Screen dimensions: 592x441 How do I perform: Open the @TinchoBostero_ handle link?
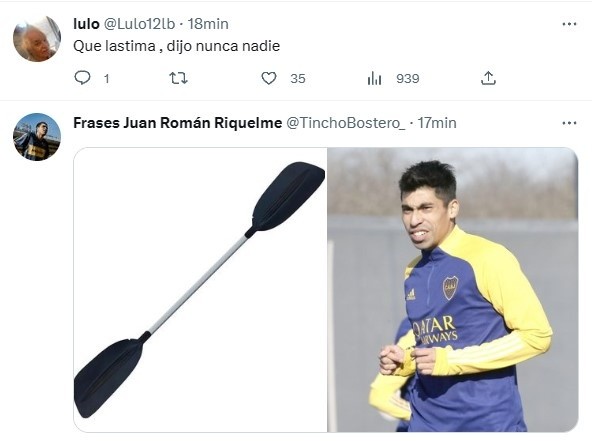click(346, 123)
